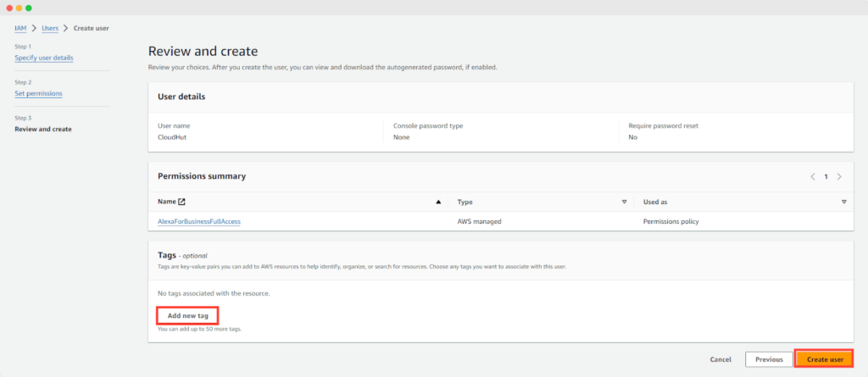
Task: Go to previous permissions page arrow
Action: tap(813, 176)
